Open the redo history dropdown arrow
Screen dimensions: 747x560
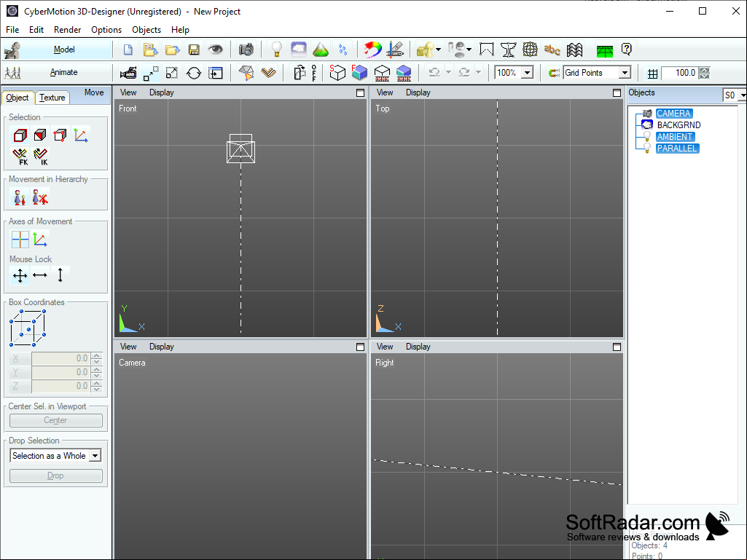[478, 72]
